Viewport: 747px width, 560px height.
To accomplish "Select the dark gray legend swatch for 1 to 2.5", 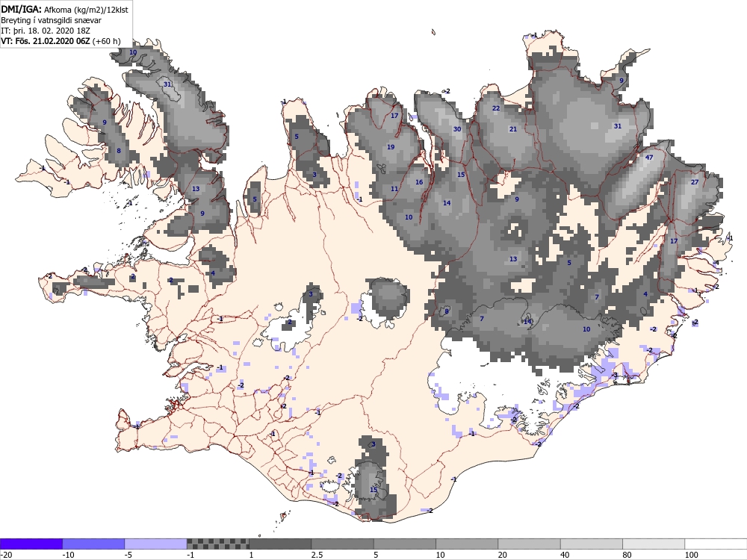I will (280, 544).
